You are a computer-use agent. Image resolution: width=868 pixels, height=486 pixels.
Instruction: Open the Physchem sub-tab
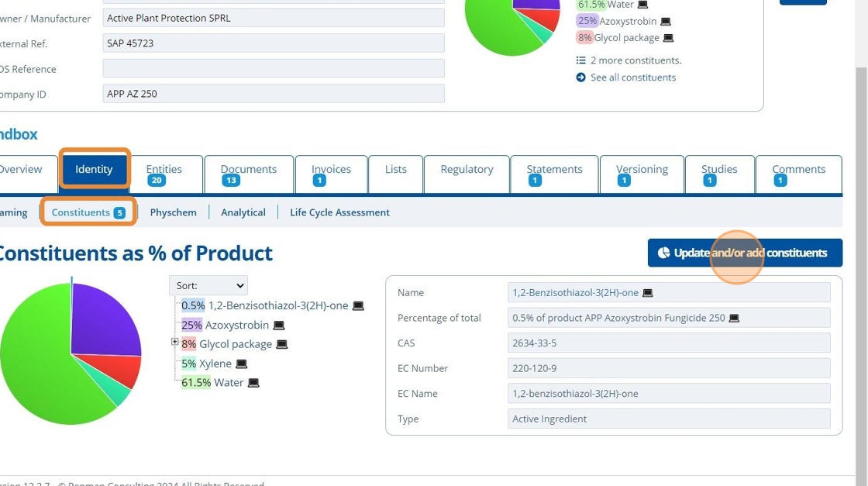174,212
